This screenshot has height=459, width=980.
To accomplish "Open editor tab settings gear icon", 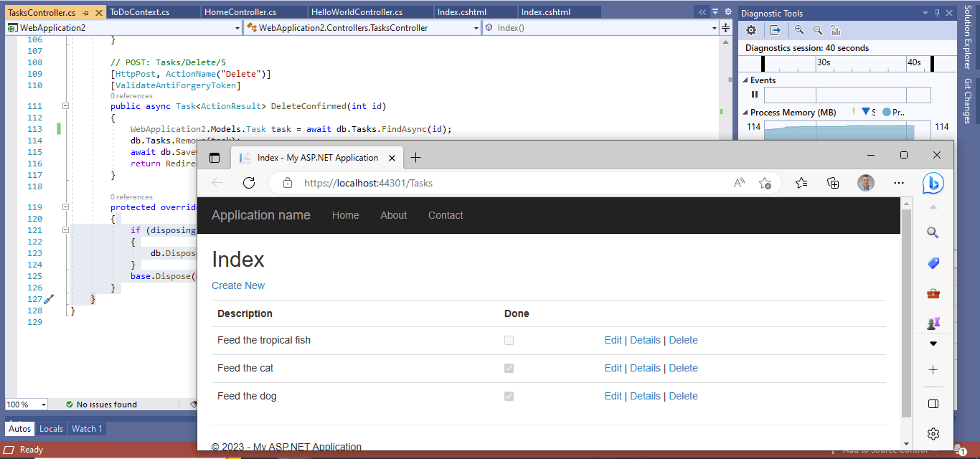I will click(x=728, y=12).
